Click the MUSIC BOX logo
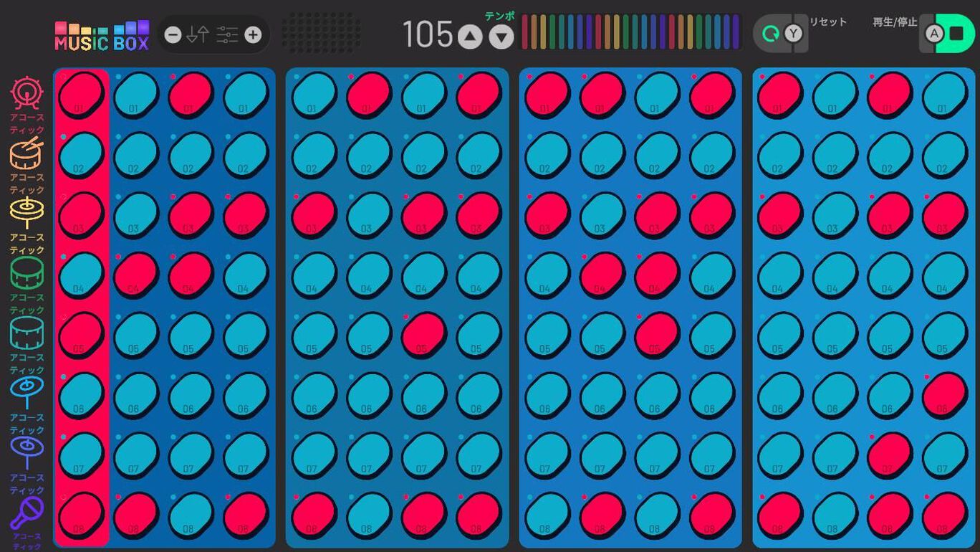The width and height of the screenshot is (980, 552). pos(102,36)
